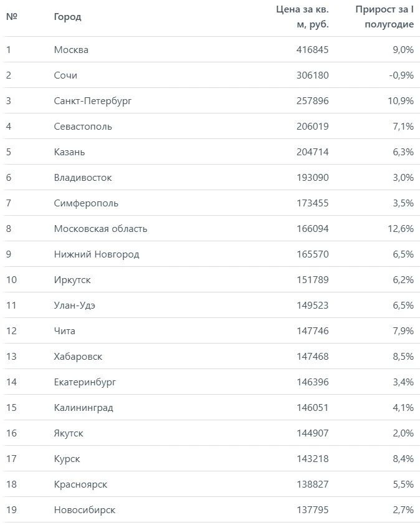Select the Казань city entry

pyautogui.click(x=69, y=152)
